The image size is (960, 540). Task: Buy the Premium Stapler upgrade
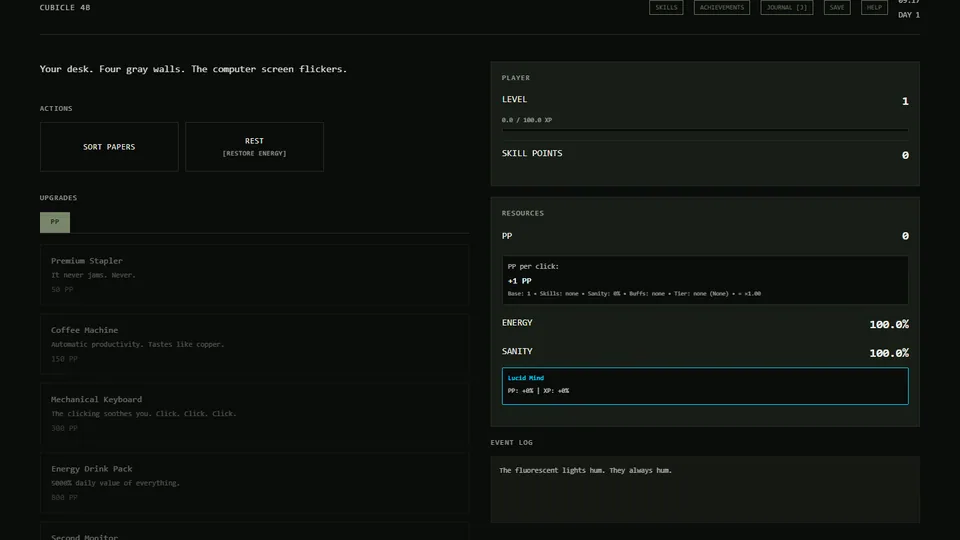pos(254,275)
